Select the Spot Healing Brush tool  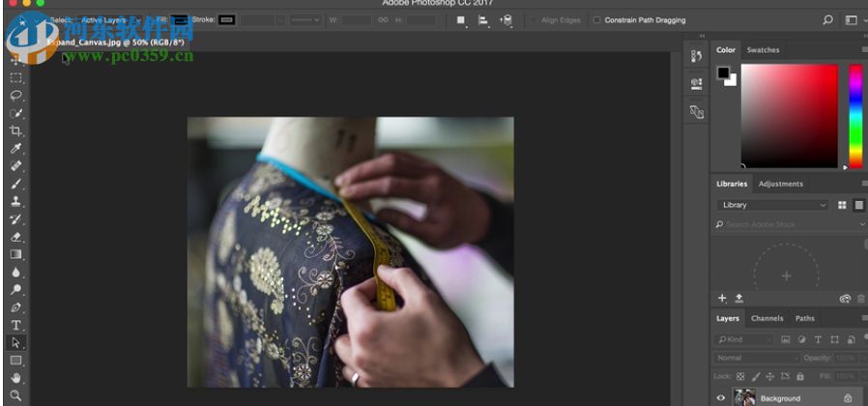pos(15,166)
